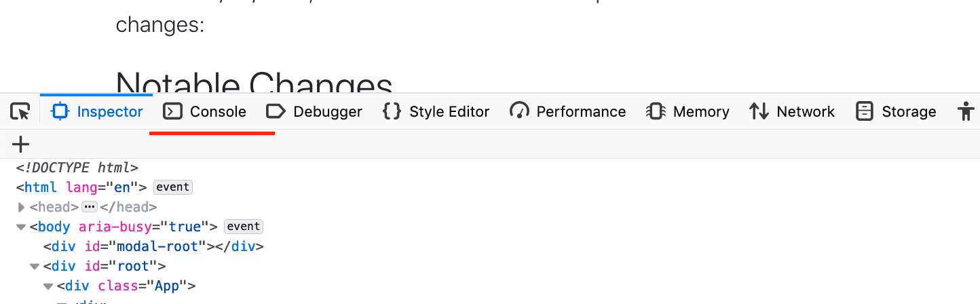Activate the element picker tool
This screenshot has height=304, width=980.
tap(20, 112)
